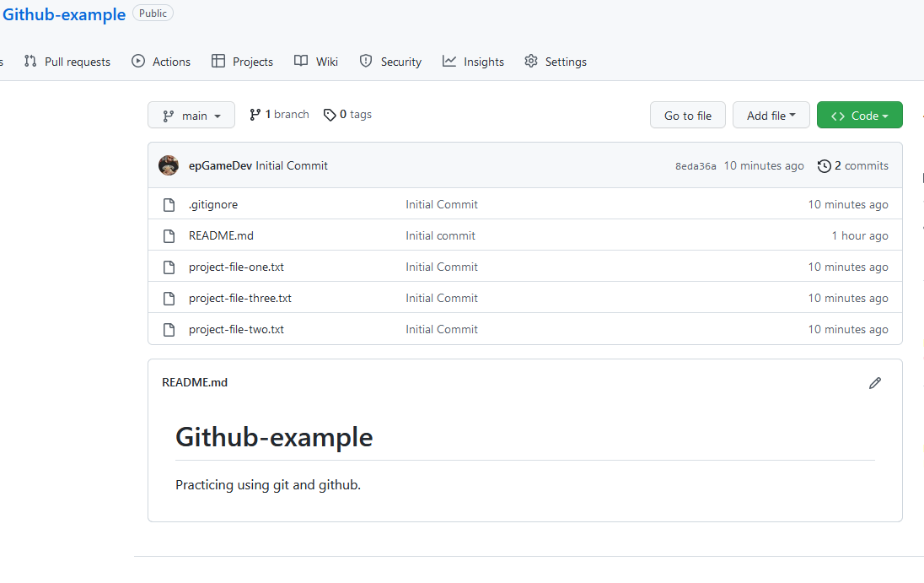924x583 pixels.
Task: Switch to the Projects tab
Action: (242, 61)
